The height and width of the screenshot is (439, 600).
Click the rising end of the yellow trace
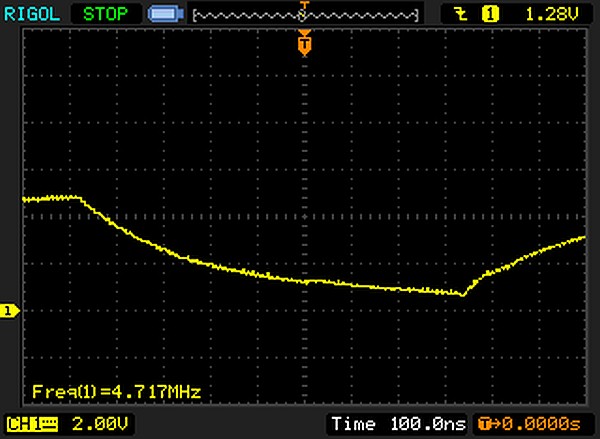578,238
